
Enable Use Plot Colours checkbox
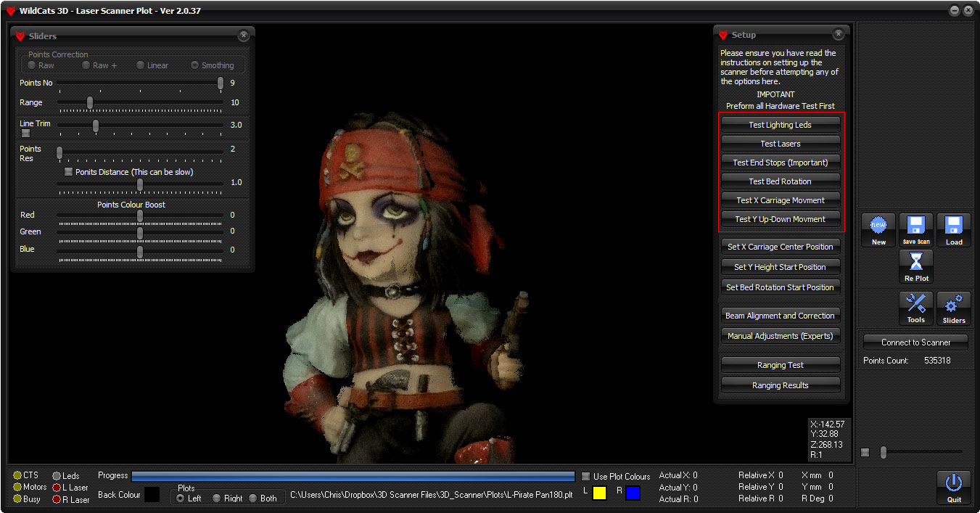(586, 477)
